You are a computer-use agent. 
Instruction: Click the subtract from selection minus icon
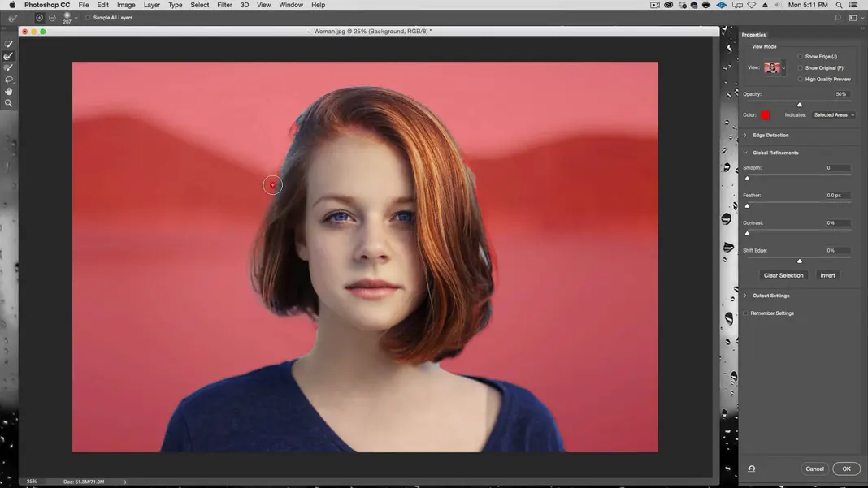pos(52,18)
